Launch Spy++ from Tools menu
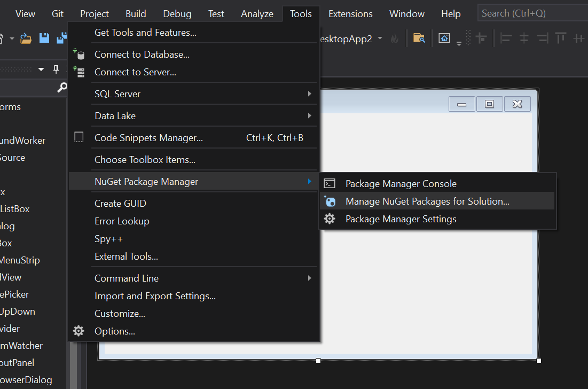This screenshot has height=389, width=588. tap(193, 238)
